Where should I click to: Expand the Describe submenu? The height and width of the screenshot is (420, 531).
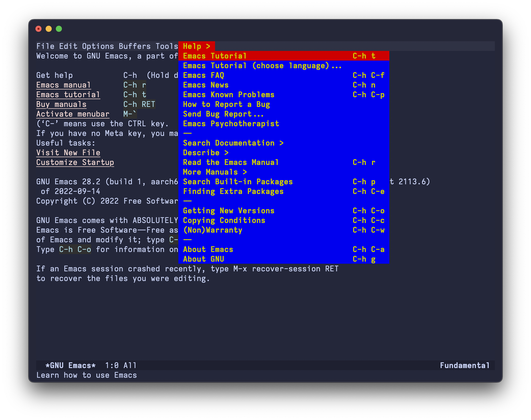point(205,153)
